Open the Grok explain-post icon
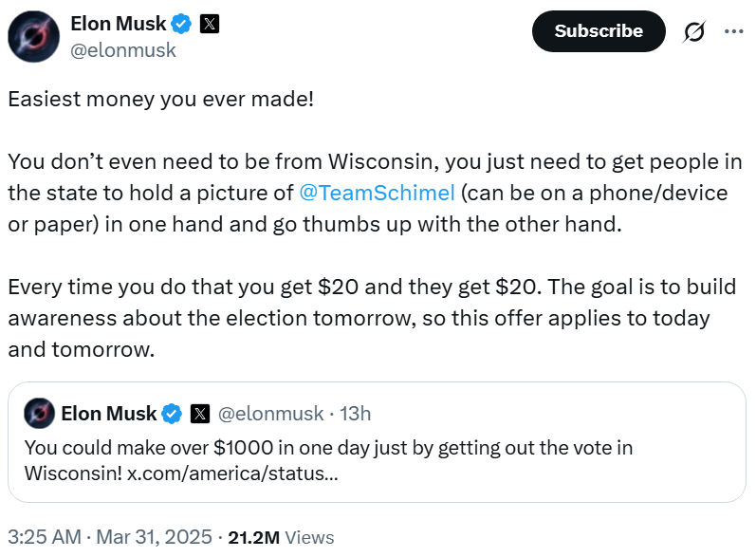756x557 pixels. (x=694, y=32)
